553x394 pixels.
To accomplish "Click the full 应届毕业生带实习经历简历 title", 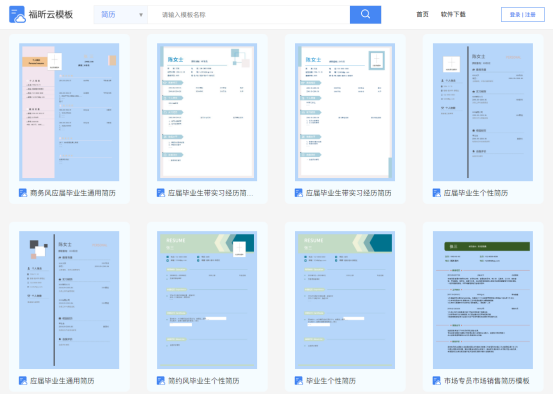I will click(348, 193).
